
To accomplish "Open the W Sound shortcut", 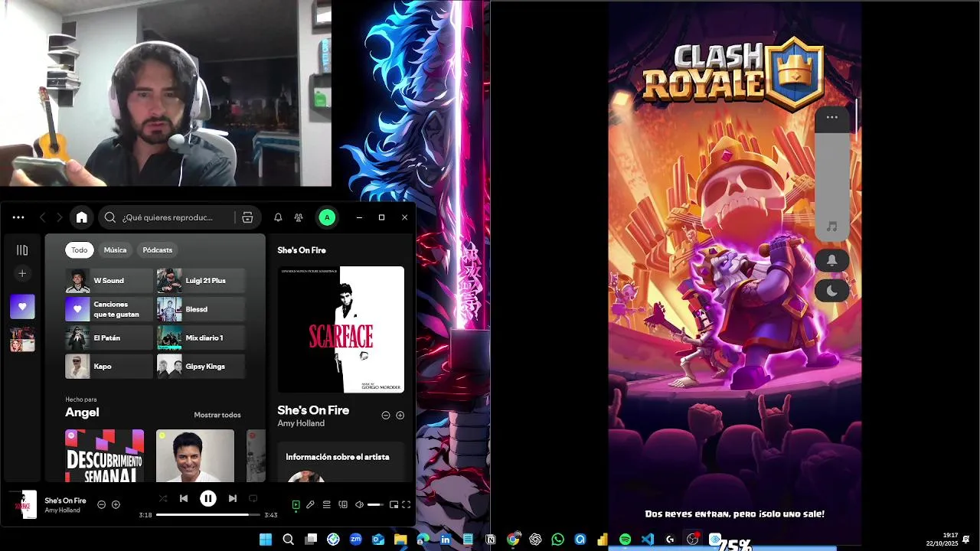I will click(x=109, y=281).
